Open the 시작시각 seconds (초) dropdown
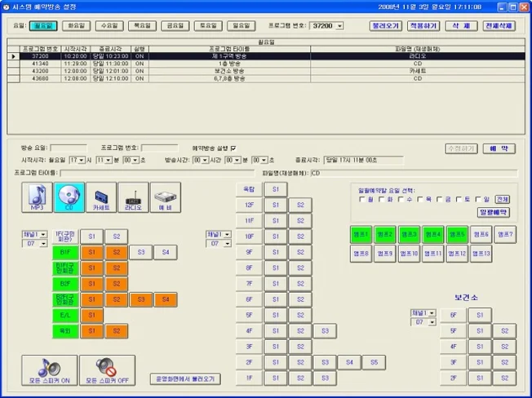Image resolution: width=532 pixels, height=398 pixels. pos(135,160)
